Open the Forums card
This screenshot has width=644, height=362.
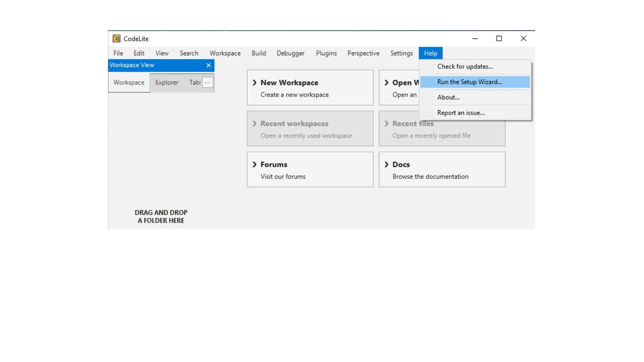click(310, 169)
